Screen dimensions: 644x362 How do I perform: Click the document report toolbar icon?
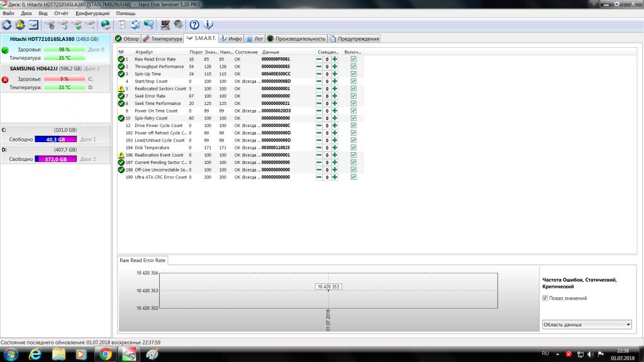pyautogui.click(x=121, y=25)
